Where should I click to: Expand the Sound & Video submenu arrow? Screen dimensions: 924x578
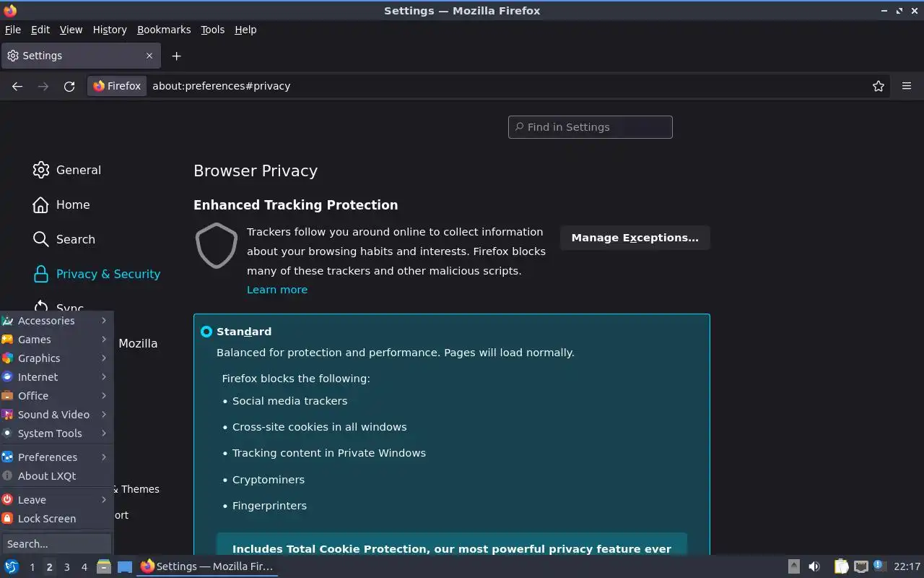pos(104,415)
